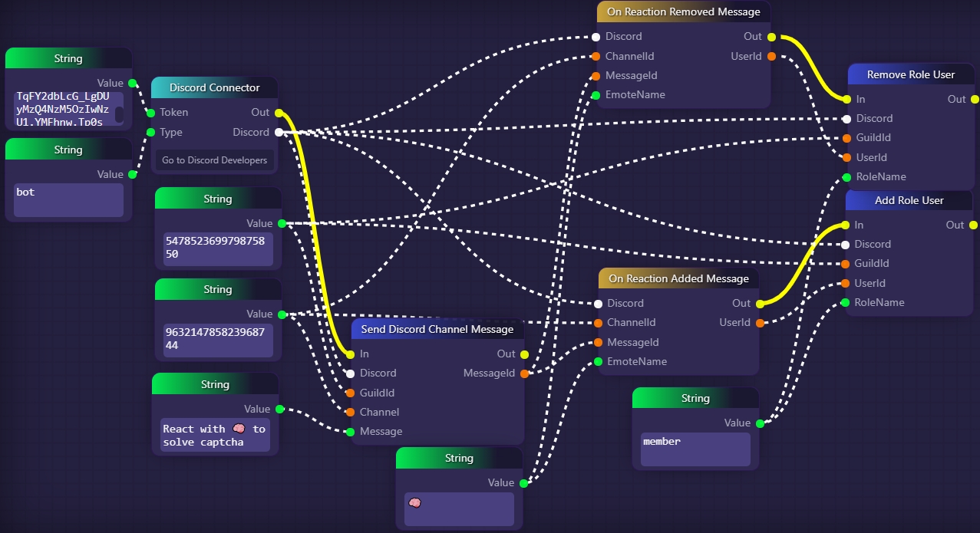Click the text field containing 'member'

click(x=695, y=449)
